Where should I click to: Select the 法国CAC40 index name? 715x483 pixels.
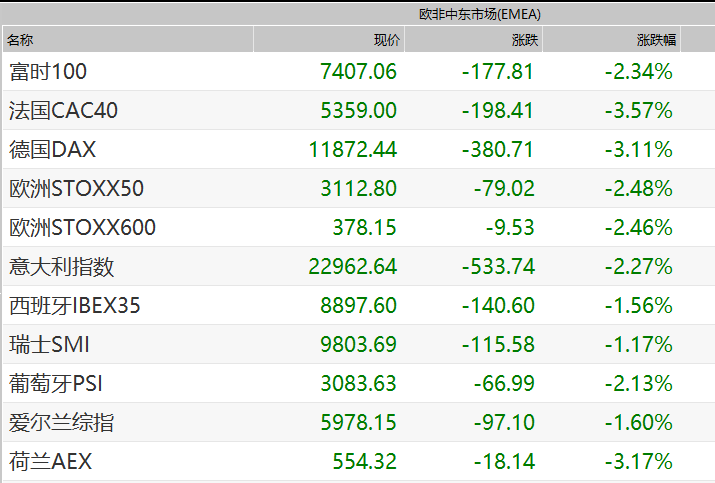click(63, 110)
